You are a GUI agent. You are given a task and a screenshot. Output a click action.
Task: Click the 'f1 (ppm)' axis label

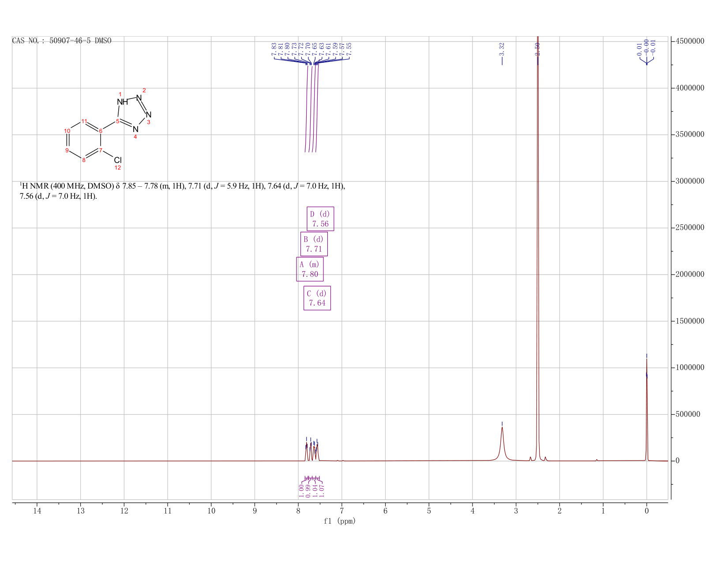click(x=340, y=521)
